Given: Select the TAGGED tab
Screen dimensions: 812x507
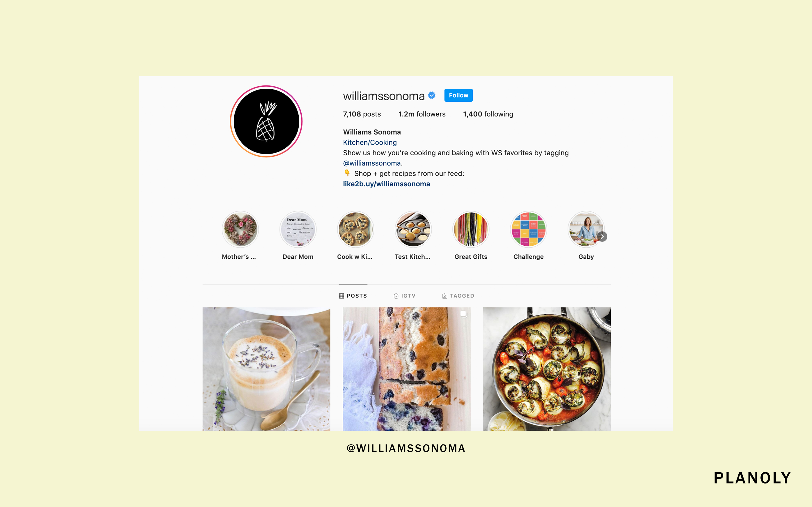Looking at the screenshot, I should pyautogui.click(x=458, y=296).
